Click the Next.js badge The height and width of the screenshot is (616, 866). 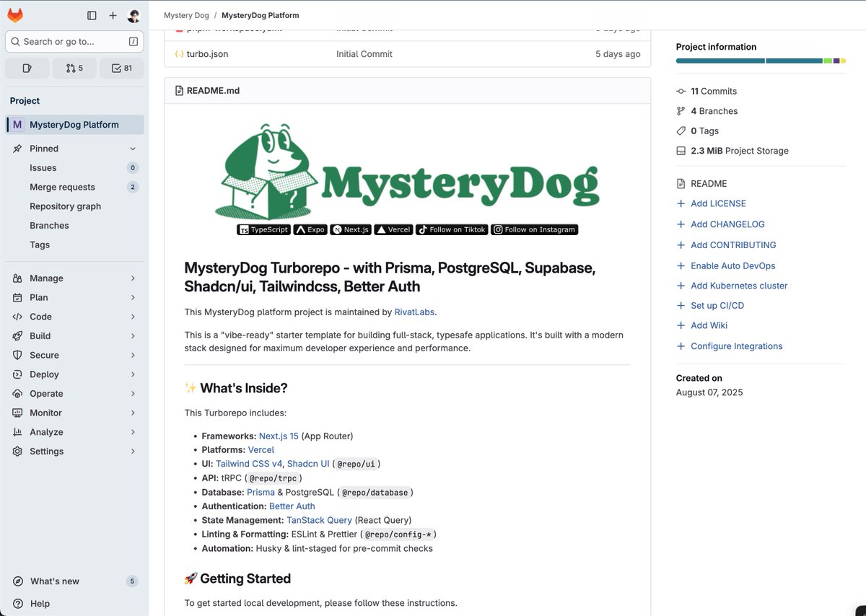tap(351, 229)
